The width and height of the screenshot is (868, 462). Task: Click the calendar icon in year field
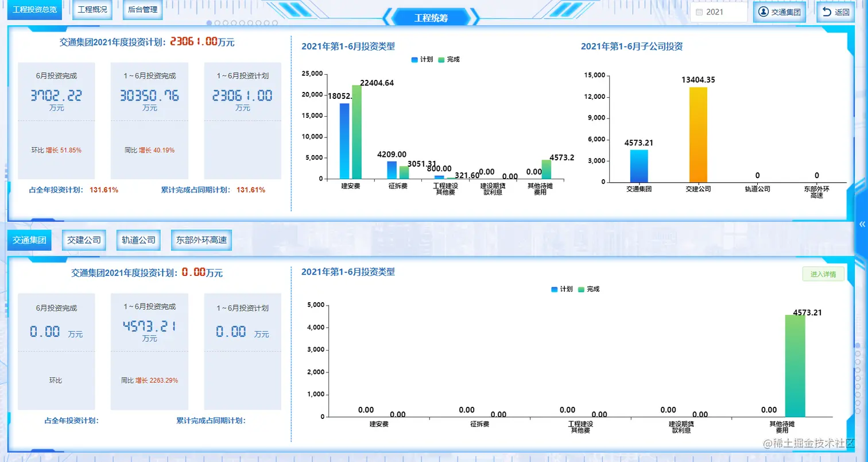(x=699, y=12)
